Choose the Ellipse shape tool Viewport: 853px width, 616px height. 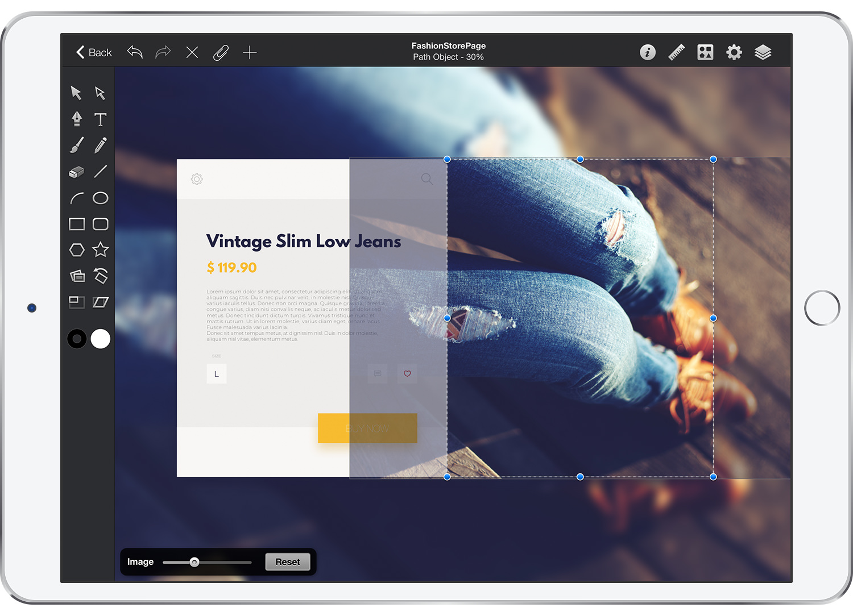(101, 198)
